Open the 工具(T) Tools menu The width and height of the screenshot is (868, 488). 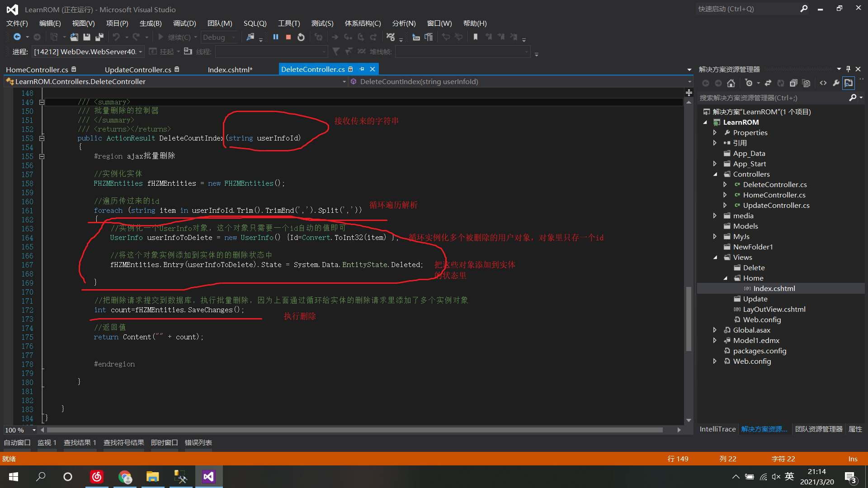pos(289,23)
